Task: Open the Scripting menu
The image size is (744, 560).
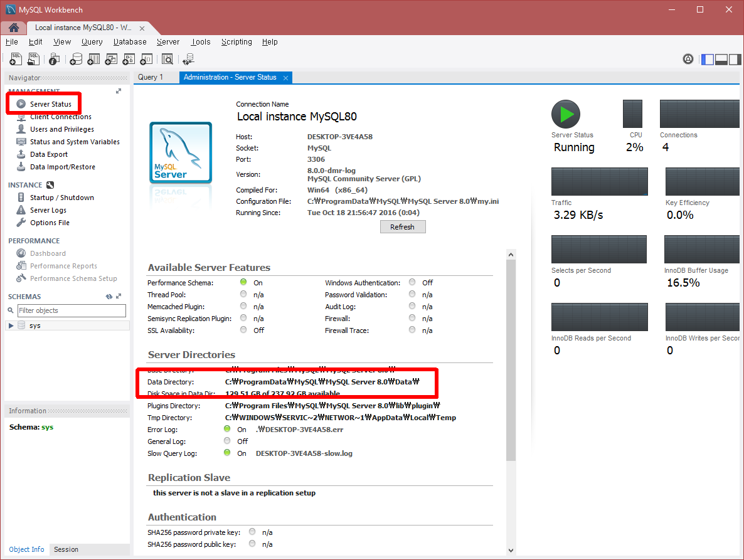Action: point(236,42)
